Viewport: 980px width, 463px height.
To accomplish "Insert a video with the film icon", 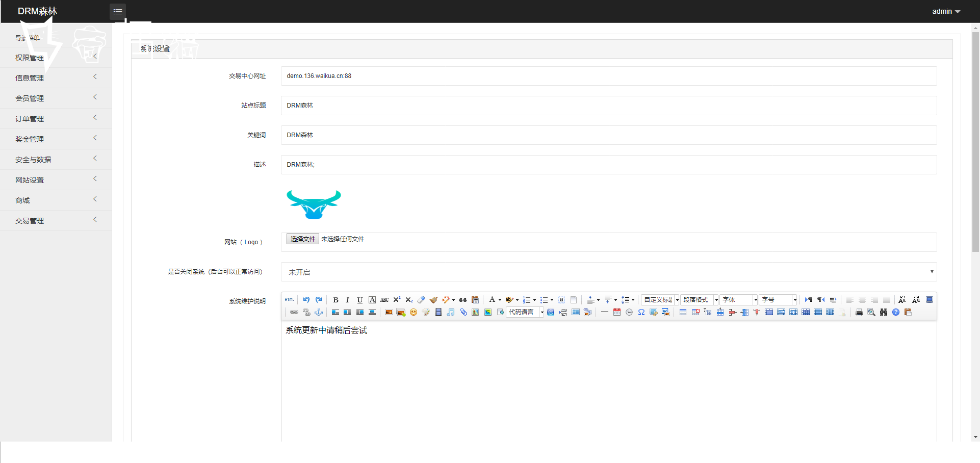I will [439, 312].
